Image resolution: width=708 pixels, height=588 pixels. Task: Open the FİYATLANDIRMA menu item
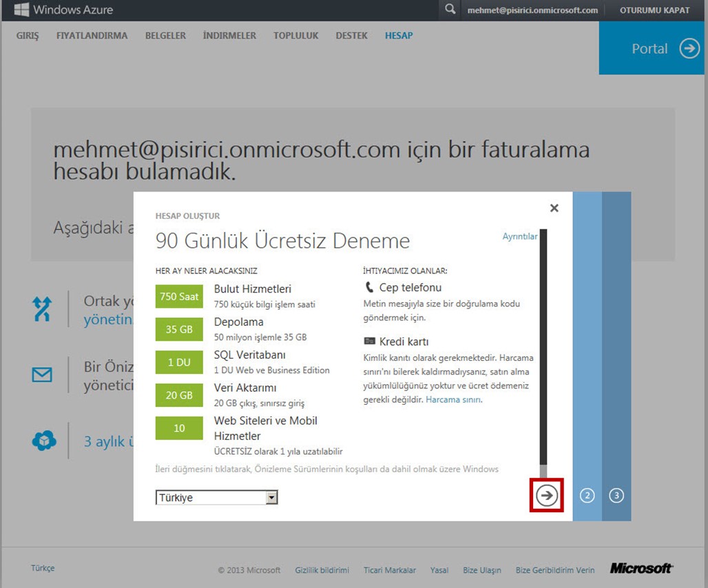coord(92,36)
